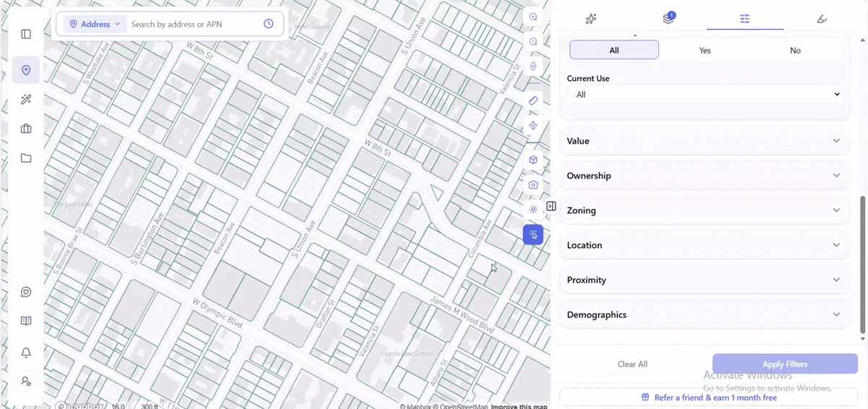Image resolution: width=868 pixels, height=409 pixels.
Task: Switch to the draw brush tab
Action: pos(822,19)
